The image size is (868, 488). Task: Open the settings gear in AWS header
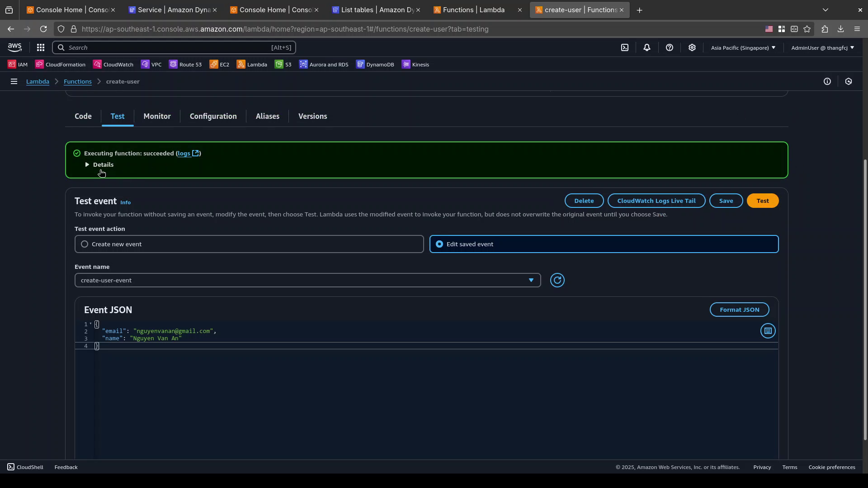[x=692, y=47]
